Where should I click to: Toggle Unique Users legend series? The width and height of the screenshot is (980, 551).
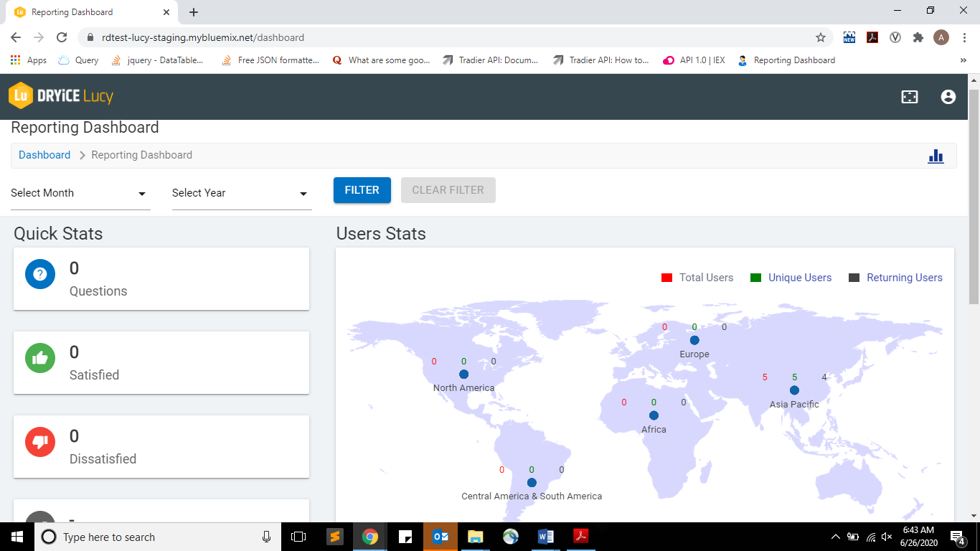pyautogui.click(x=791, y=278)
